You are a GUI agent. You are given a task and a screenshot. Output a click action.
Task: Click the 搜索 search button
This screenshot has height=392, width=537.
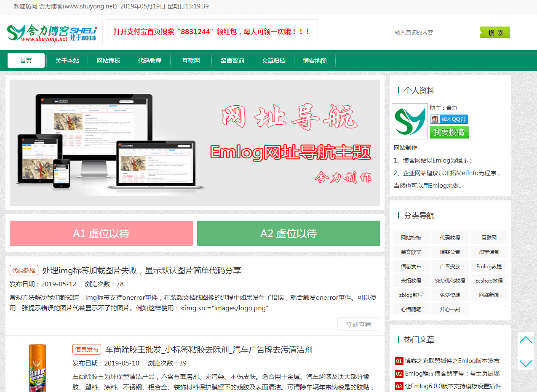pos(495,32)
